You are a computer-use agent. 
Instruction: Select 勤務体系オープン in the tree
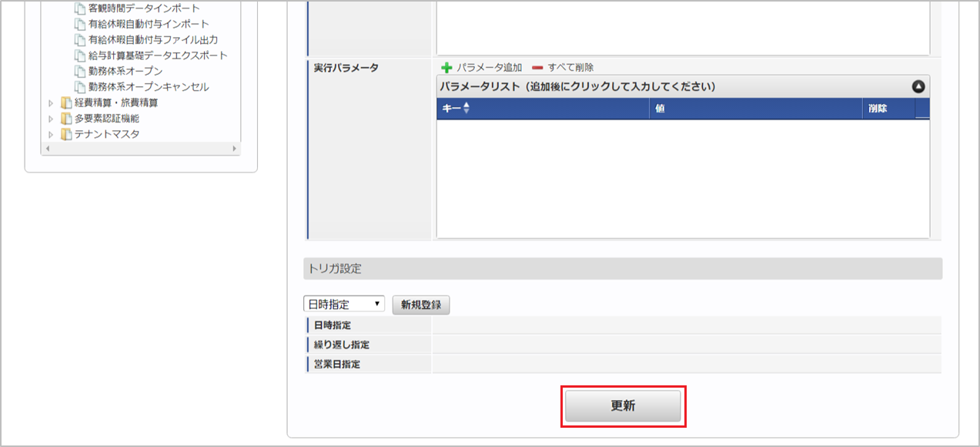[x=125, y=71]
